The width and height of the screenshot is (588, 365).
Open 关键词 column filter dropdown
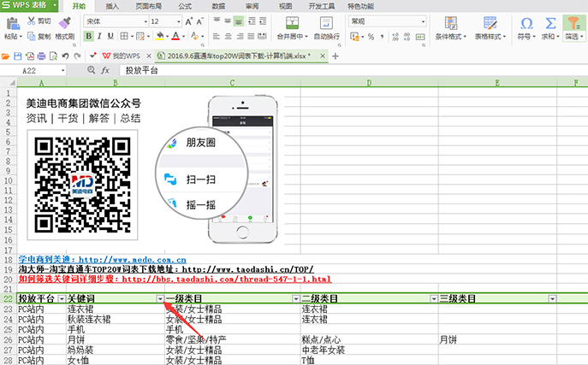(160, 298)
